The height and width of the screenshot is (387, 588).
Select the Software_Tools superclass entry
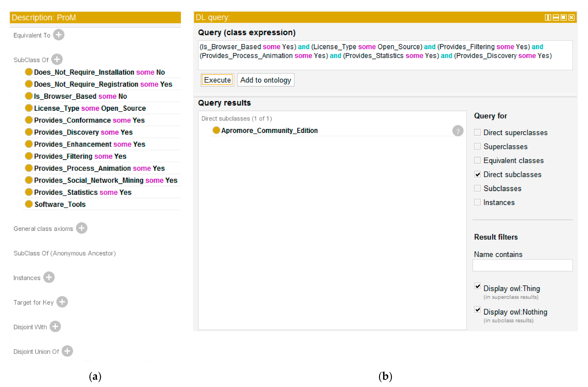point(60,204)
